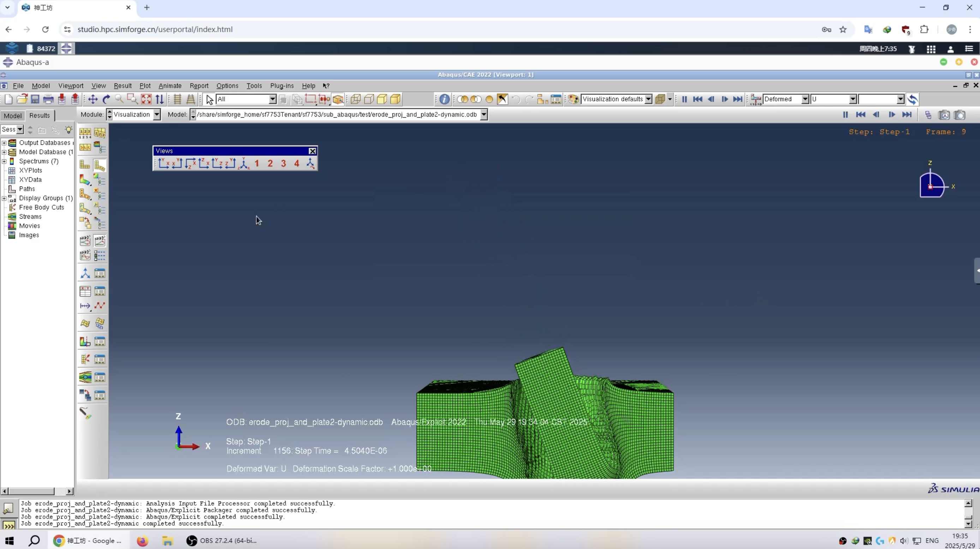Viewport: 980px width, 549px height.
Task: Toggle the selection arrow tool
Action: [x=209, y=99]
